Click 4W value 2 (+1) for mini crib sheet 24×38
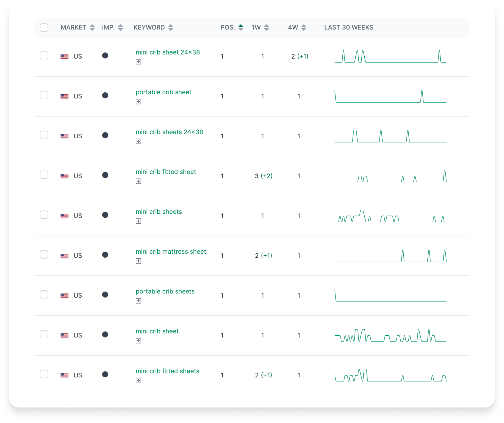The height and width of the screenshot is (423, 504). (x=300, y=56)
